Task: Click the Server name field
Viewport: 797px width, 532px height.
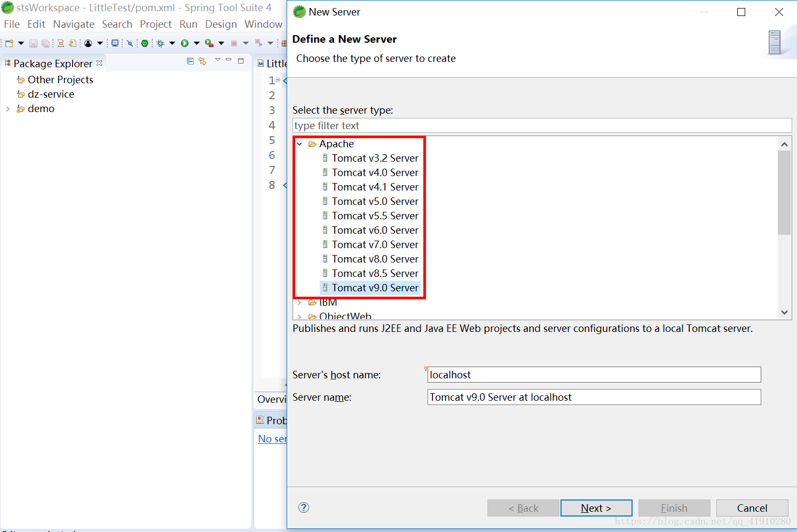Action: tap(594, 397)
